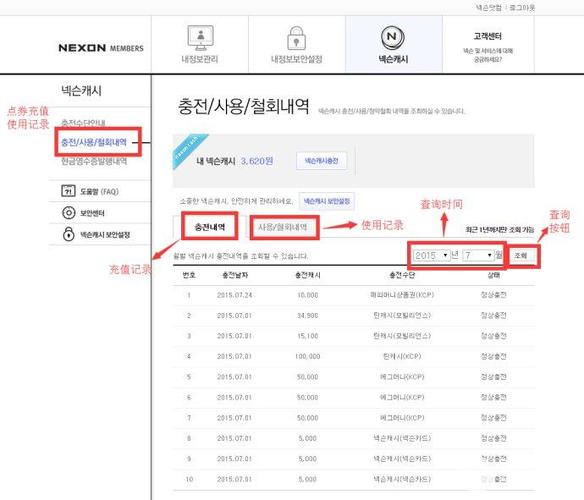Click the 넥슨캐시충전 button

[321, 161]
